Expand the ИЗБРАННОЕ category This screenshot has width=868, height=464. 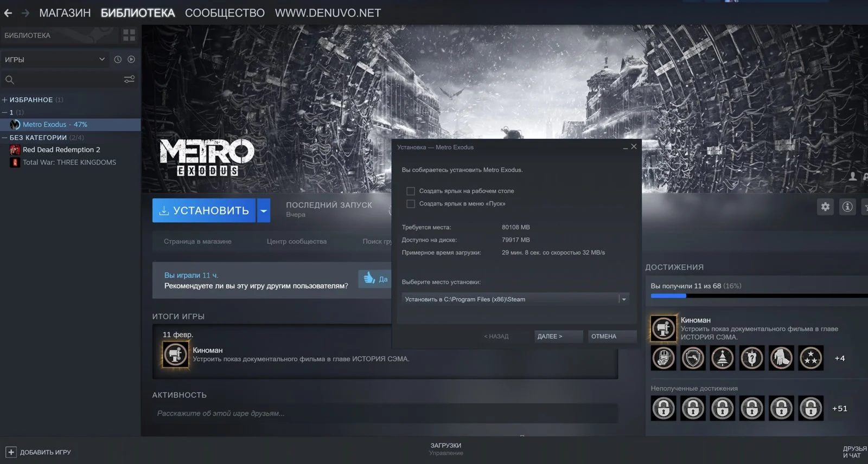pos(4,100)
